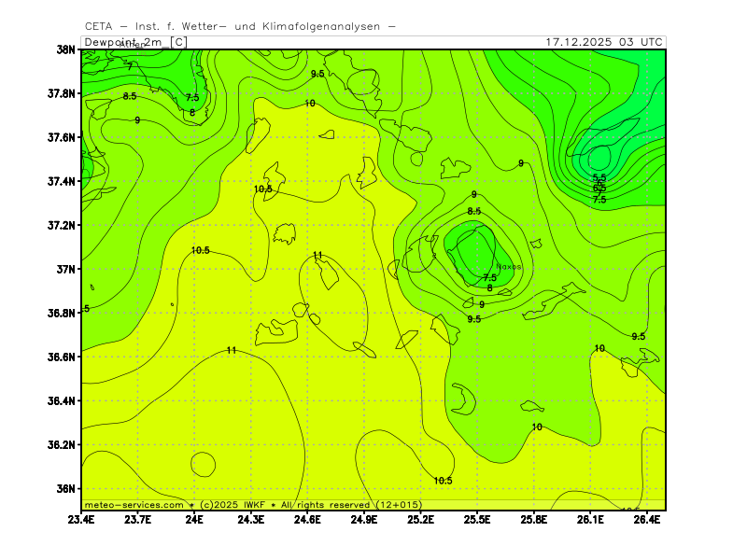Click the small closed contour circle near 24E

[x=203, y=463]
